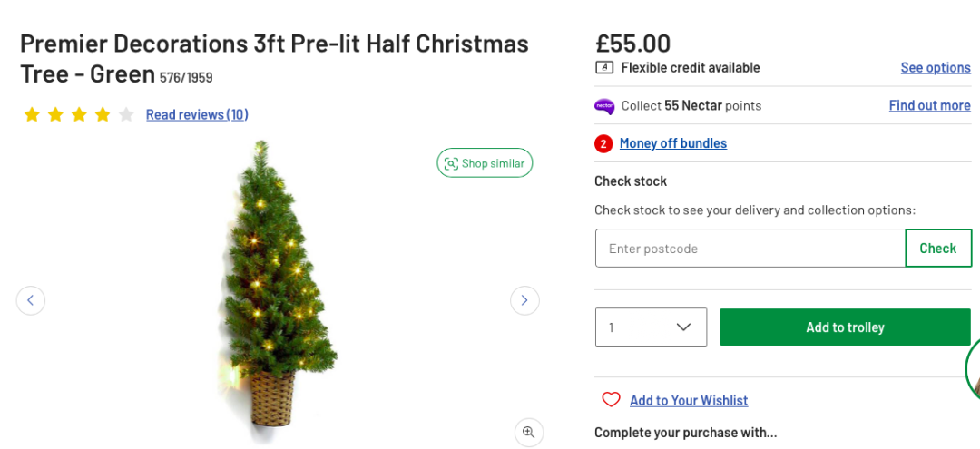
Task: Go to the previous product image
Action: point(31,300)
